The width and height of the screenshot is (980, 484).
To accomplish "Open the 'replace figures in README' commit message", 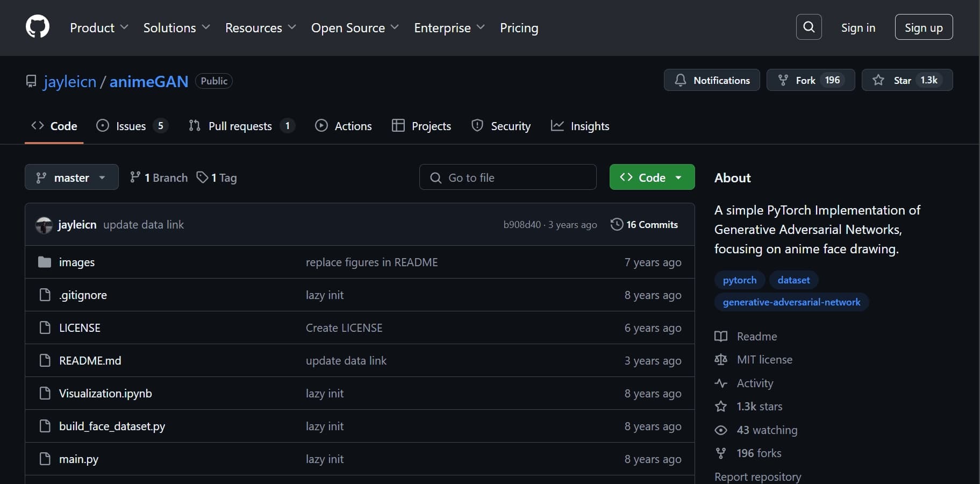I will pyautogui.click(x=372, y=262).
